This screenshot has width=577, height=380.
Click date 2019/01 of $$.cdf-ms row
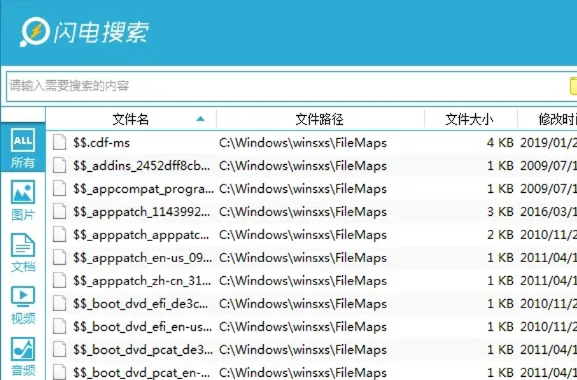[x=548, y=143]
